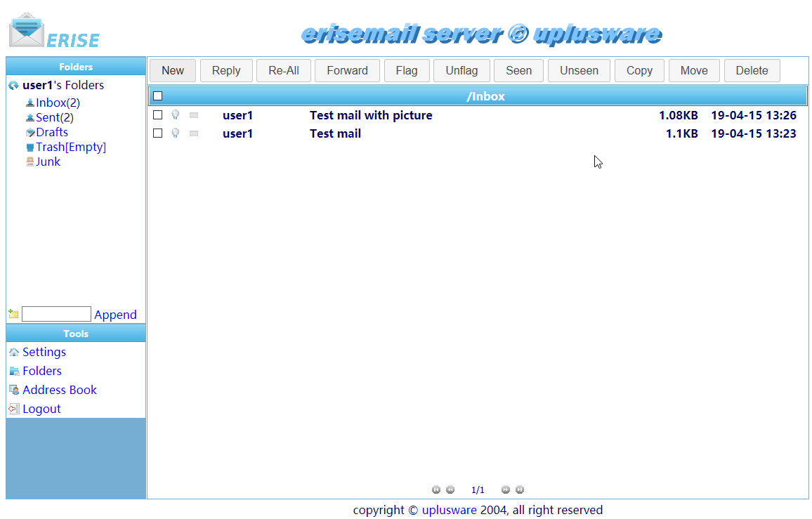Image resolution: width=812 pixels, height=519 pixels.
Task: Click date 19-04-15 13:26
Action: pos(754,115)
